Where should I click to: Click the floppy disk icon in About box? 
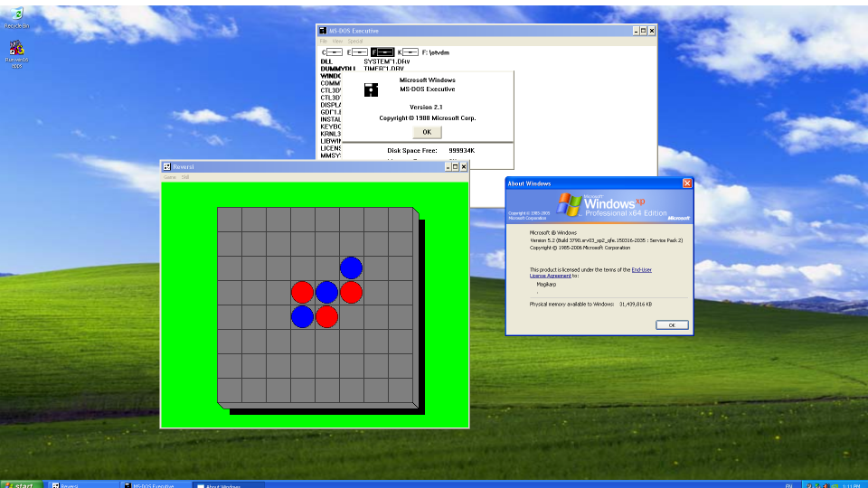tap(371, 89)
